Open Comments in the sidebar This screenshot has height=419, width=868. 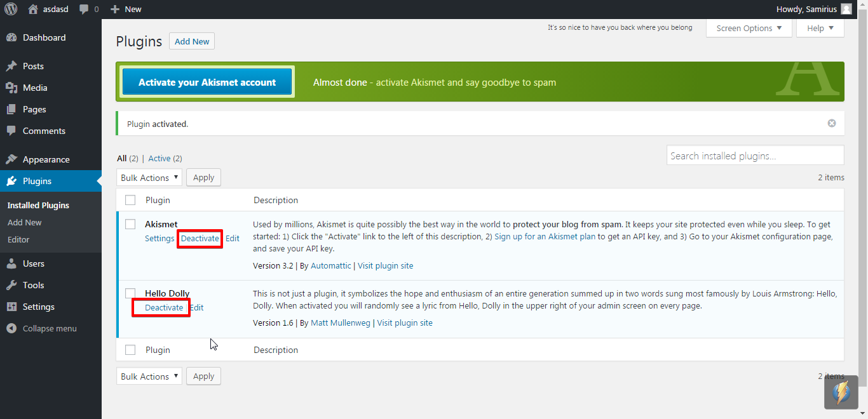click(51, 131)
